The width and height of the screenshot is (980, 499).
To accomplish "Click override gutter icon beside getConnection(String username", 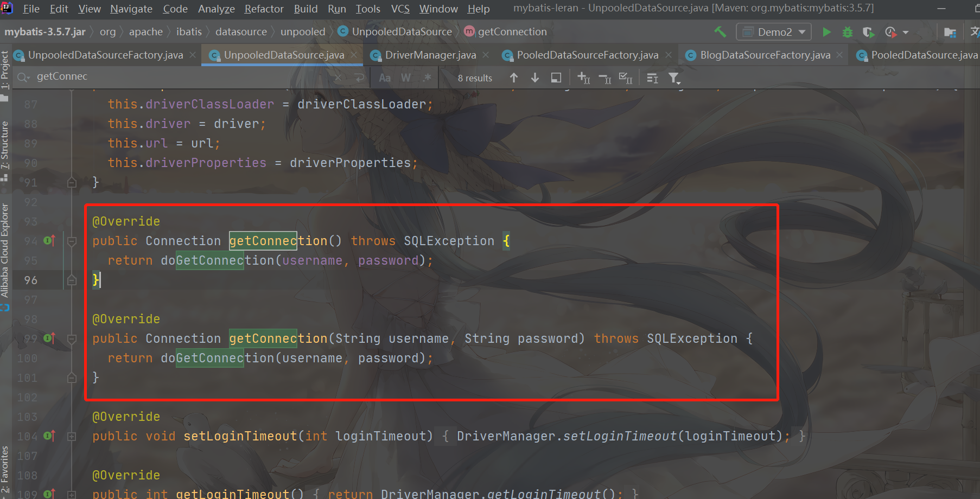I will (49, 338).
